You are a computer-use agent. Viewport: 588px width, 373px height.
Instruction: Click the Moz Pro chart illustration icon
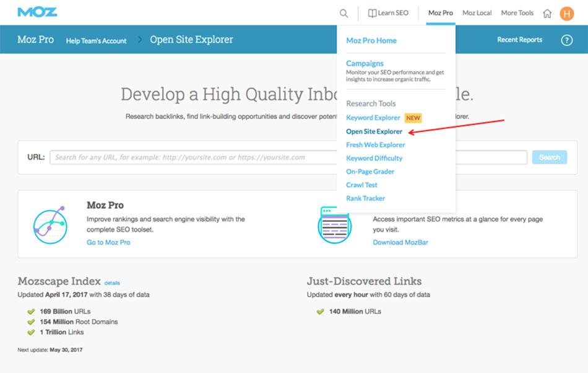50,225
